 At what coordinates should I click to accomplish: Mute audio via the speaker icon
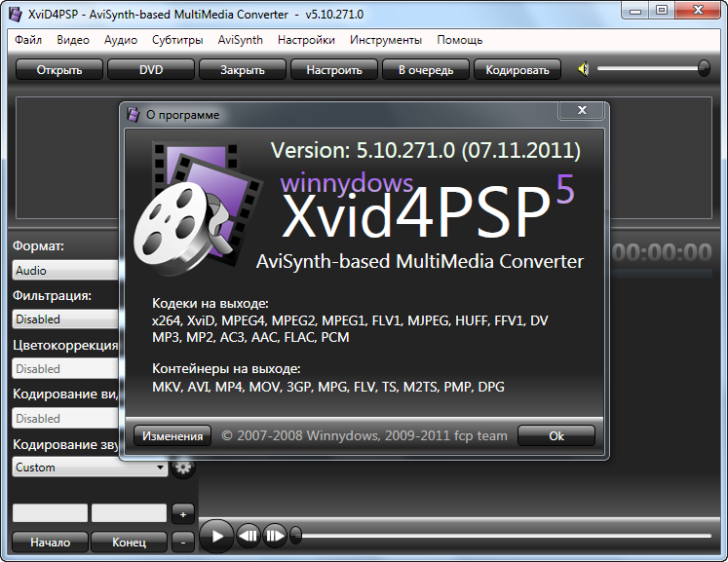point(583,69)
